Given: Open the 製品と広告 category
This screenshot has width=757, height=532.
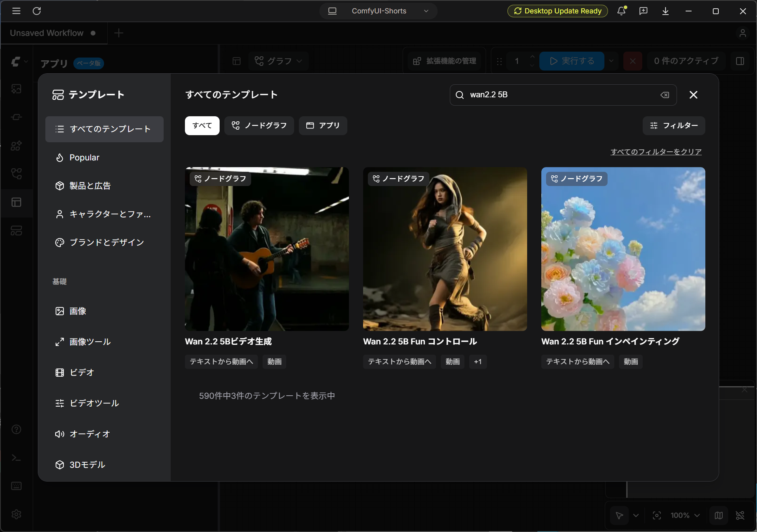Looking at the screenshot, I should (x=104, y=186).
